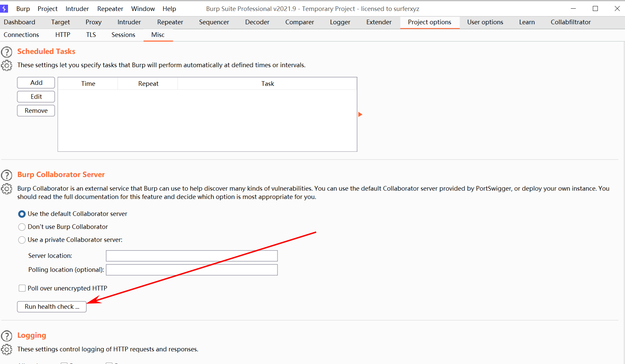The image size is (625, 364).
Task: Select Don't use Burp Collaborator option
Action: 22,227
